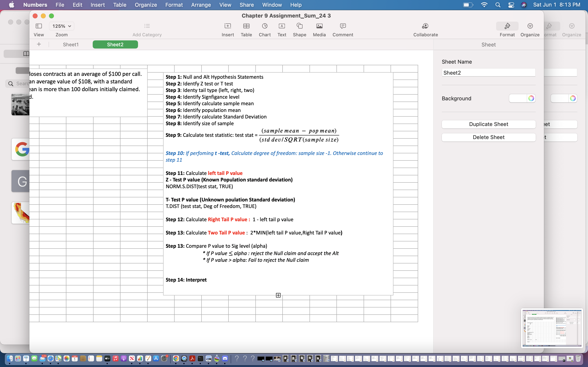Click Duplicate Sheet button
Viewport: 588px width, 367px height.
[489, 124]
